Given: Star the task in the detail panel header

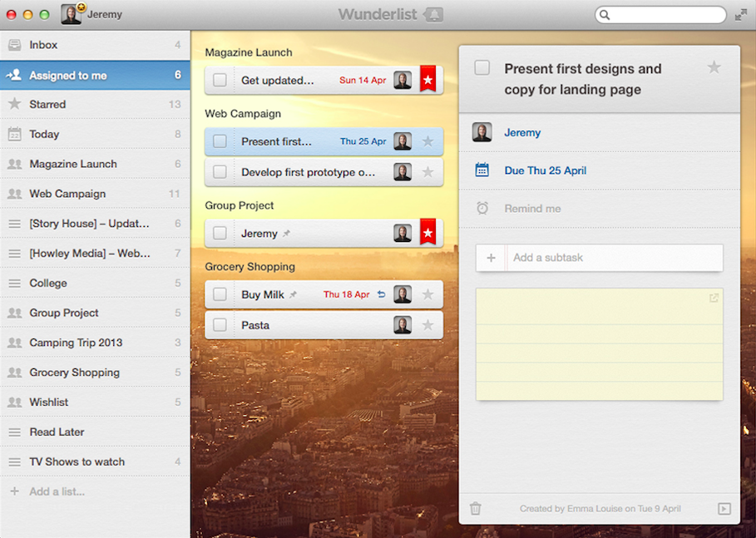Looking at the screenshot, I should [x=714, y=67].
